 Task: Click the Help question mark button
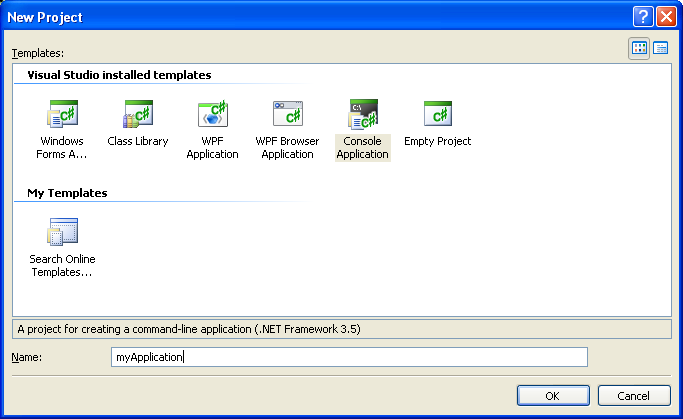tap(643, 17)
